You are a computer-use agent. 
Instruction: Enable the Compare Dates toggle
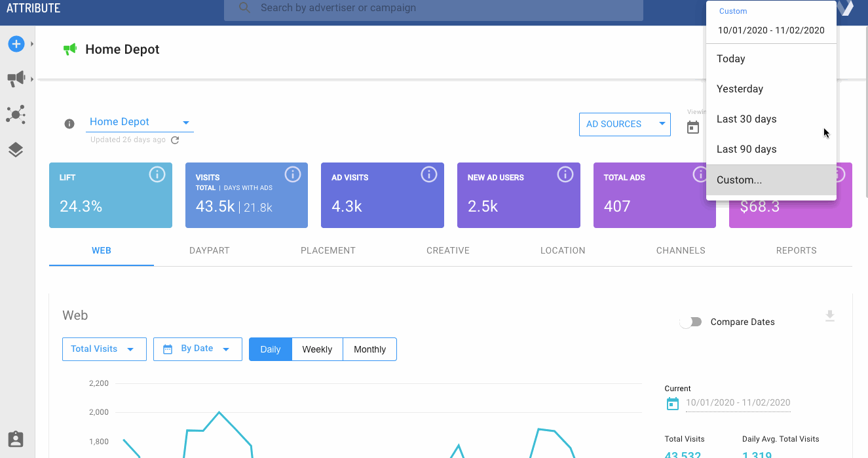(691, 322)
